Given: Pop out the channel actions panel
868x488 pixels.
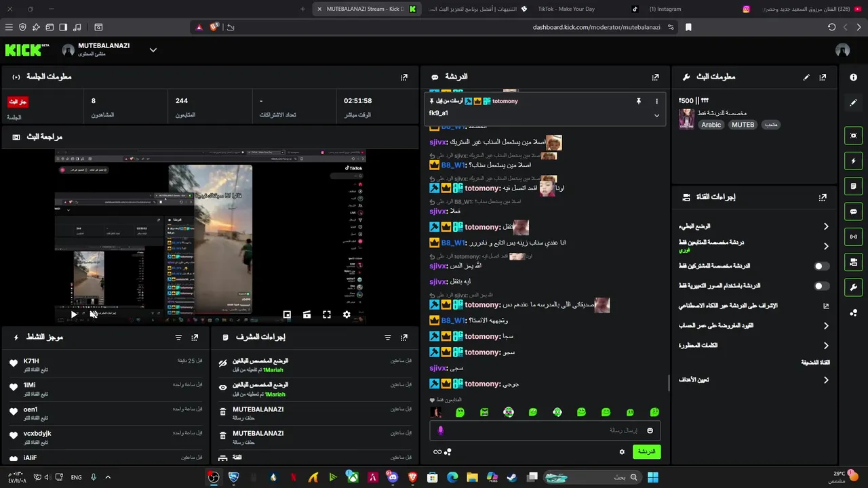Looking at the screenshot, I should tap(823, 197).
